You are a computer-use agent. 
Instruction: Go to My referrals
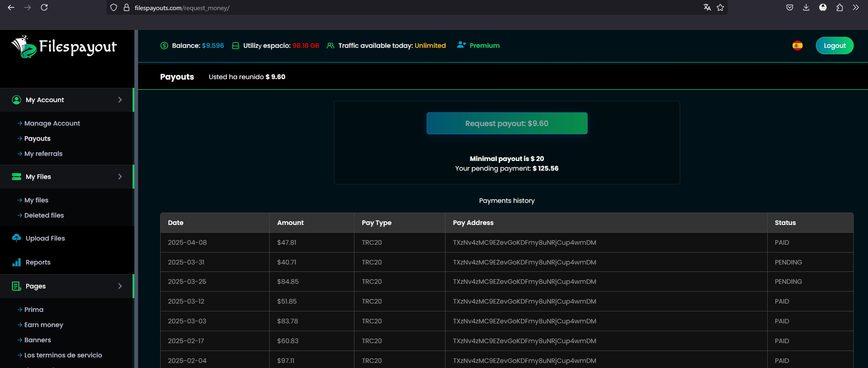click(x=43, y=154)
